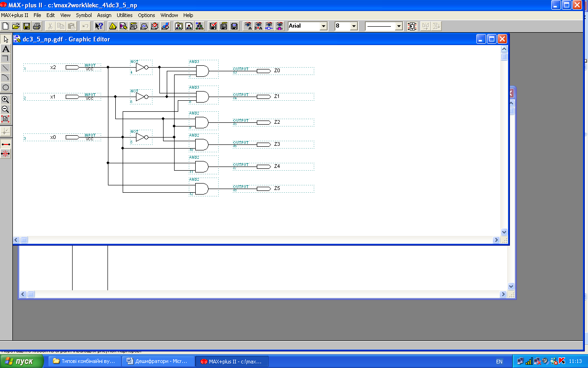Click the Graphic Editor vertical scroll up arrow
The image size is (588, 368).
(x=504, y=49)
